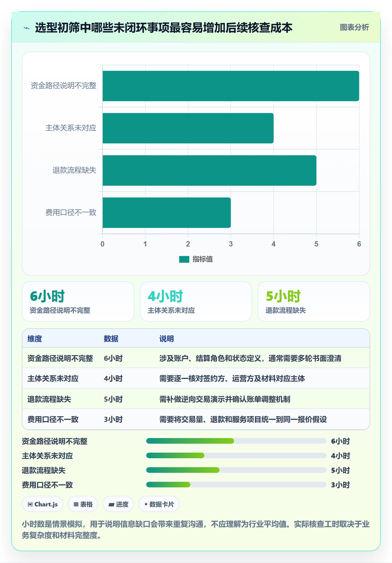This screenshot has height=563, width=392.
Task: Click the 指标值 legend label
Action: (202, 259)
